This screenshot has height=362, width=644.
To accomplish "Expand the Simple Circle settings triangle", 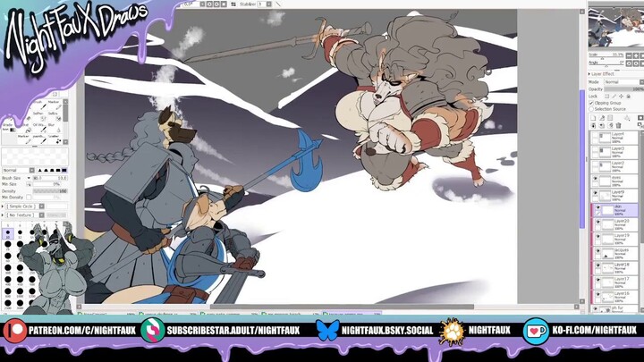I will click(3, 206).
